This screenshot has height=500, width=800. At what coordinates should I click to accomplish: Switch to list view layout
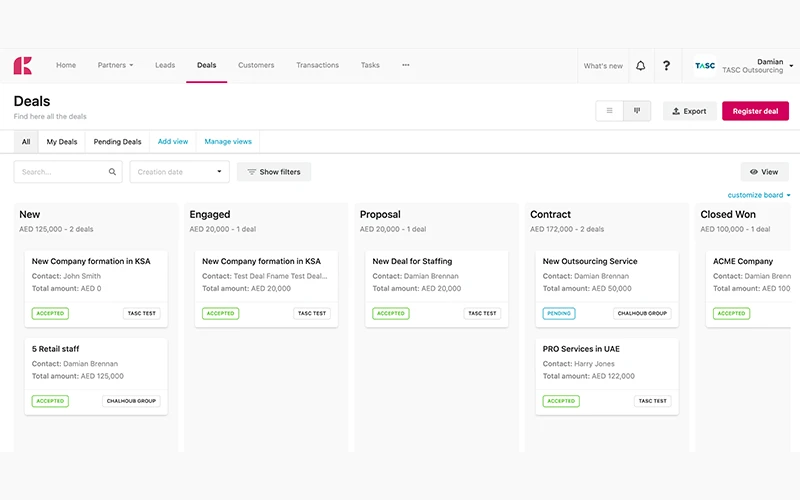tap(609, 111)
